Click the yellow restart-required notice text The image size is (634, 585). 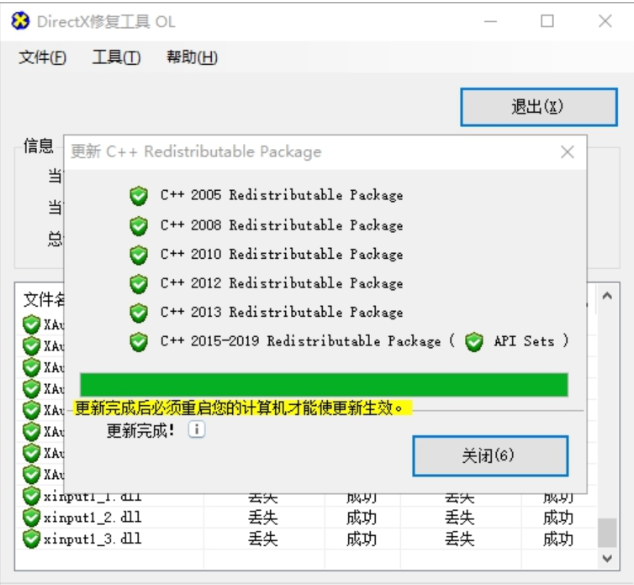click(x=242, y=408)
